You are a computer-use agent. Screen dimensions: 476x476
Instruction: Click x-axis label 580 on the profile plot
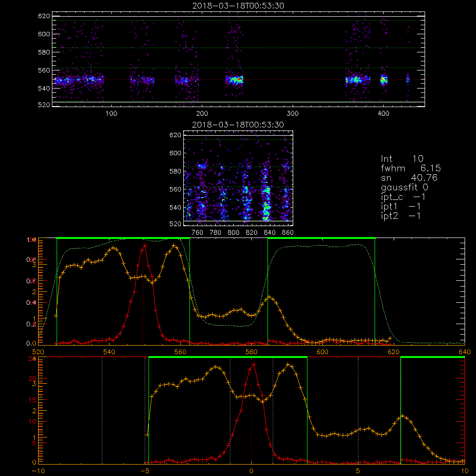coord(251,352)
